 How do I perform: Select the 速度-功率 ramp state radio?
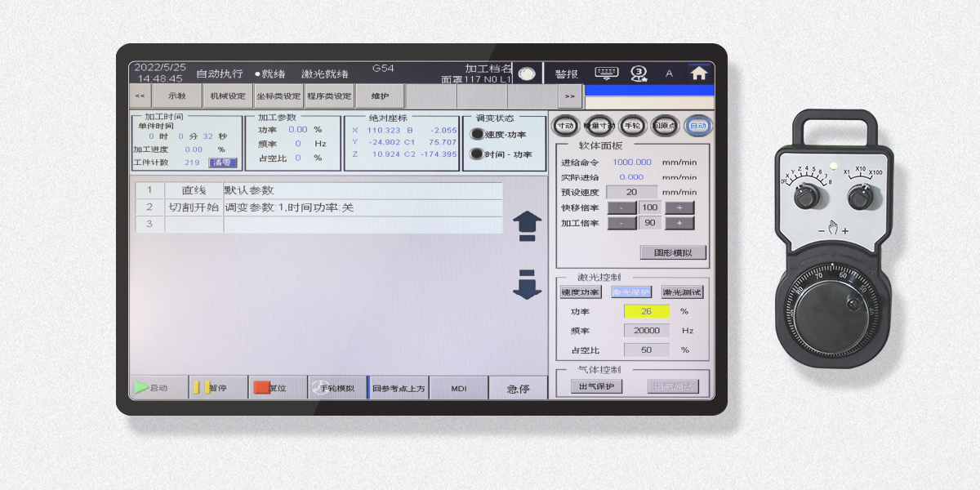click(x=478, y=134)
